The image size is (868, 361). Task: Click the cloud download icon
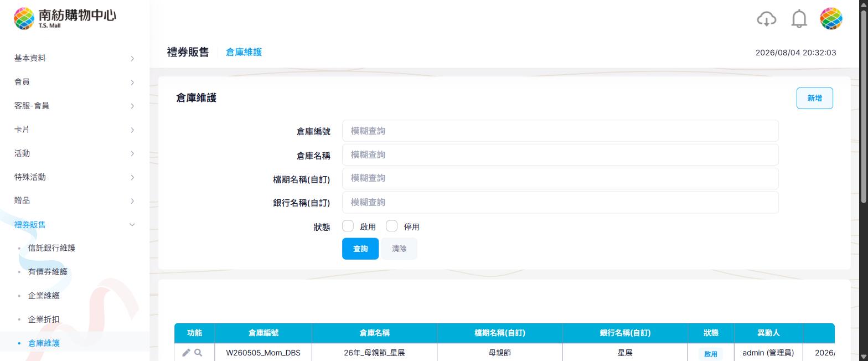point(766,19)
